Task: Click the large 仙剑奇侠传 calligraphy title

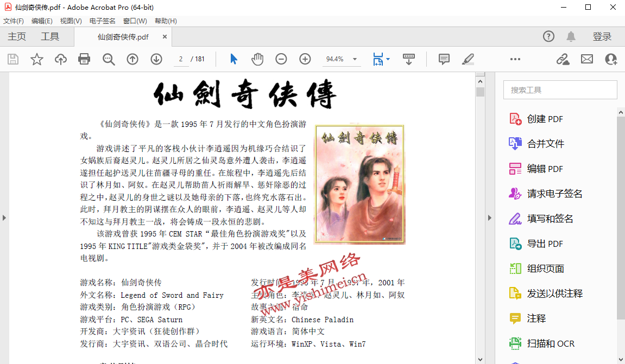Action: click(245, 94)
